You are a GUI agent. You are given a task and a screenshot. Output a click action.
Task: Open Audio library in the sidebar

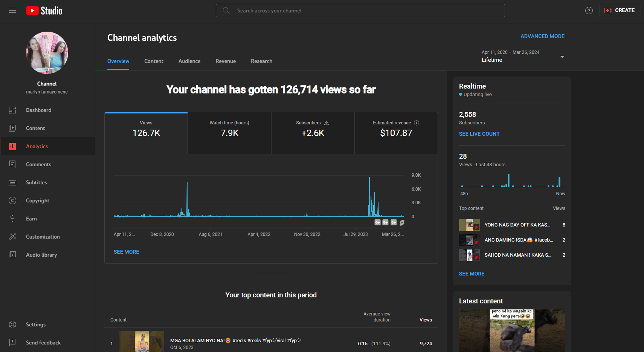point(47,255)
